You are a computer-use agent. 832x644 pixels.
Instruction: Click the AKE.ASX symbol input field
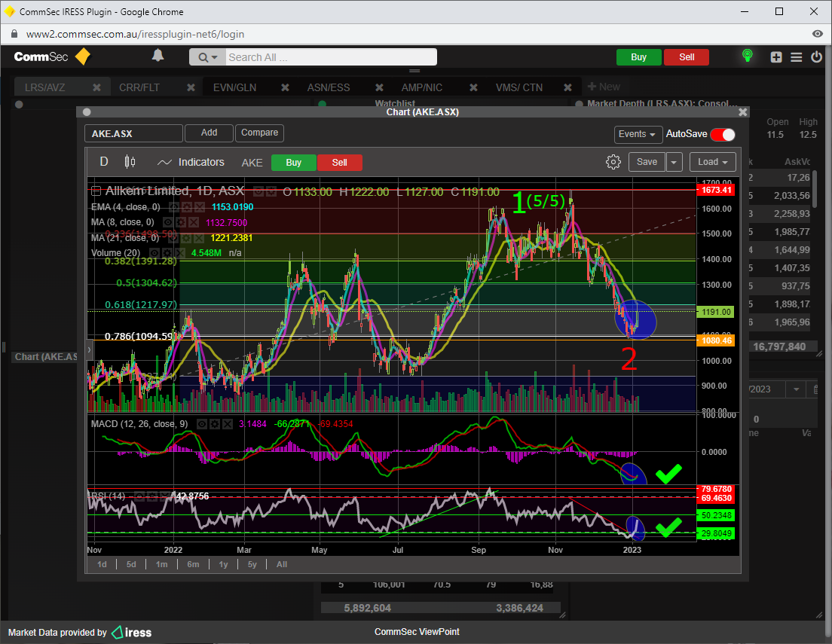133,133
